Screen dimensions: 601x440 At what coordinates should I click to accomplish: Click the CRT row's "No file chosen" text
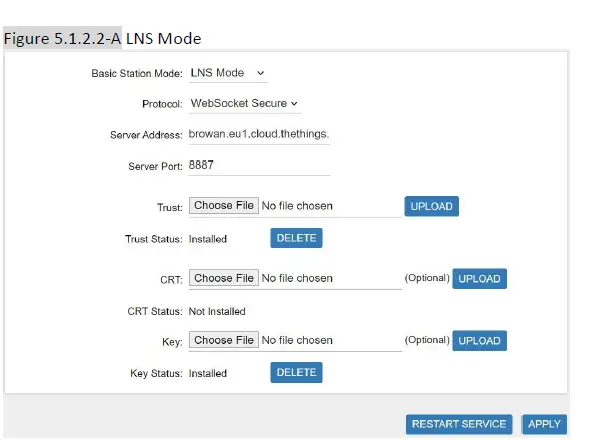coord(297,278)
